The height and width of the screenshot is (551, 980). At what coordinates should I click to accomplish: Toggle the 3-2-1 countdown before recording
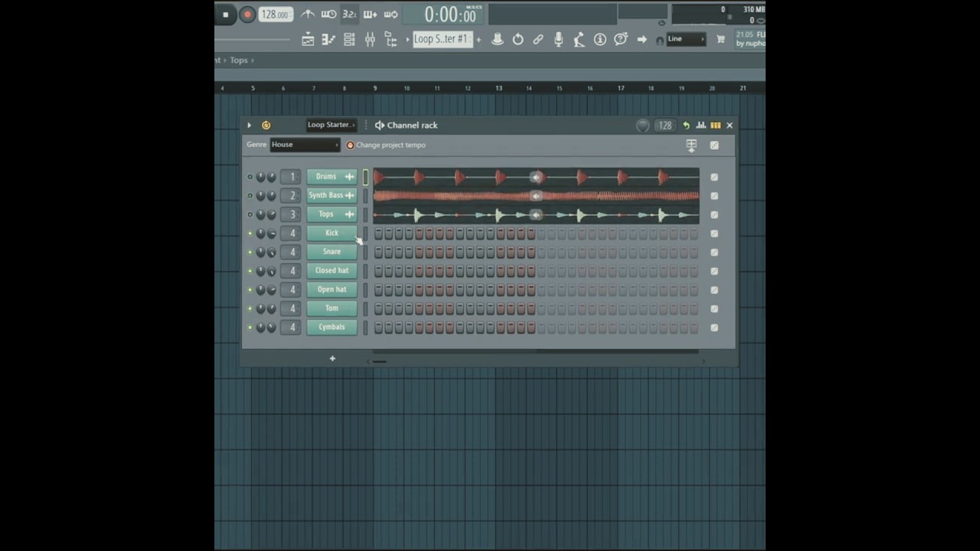349,15
